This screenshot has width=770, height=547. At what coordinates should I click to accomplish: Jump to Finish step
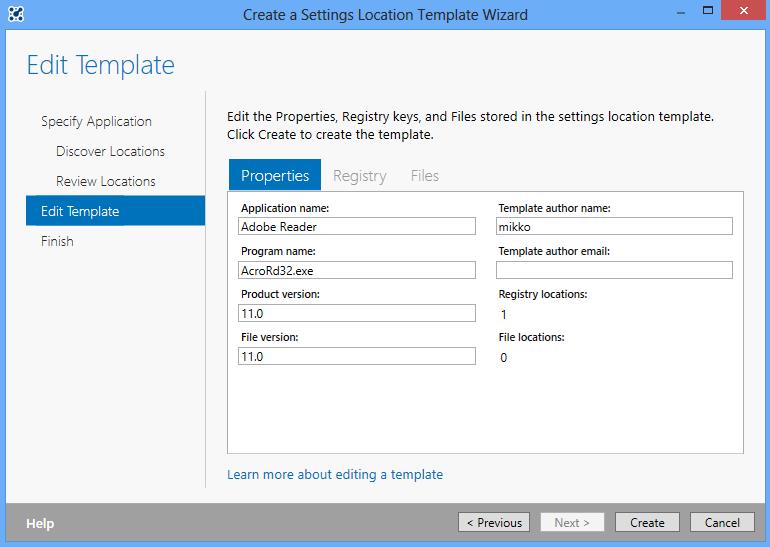click(x=57, y=241)
